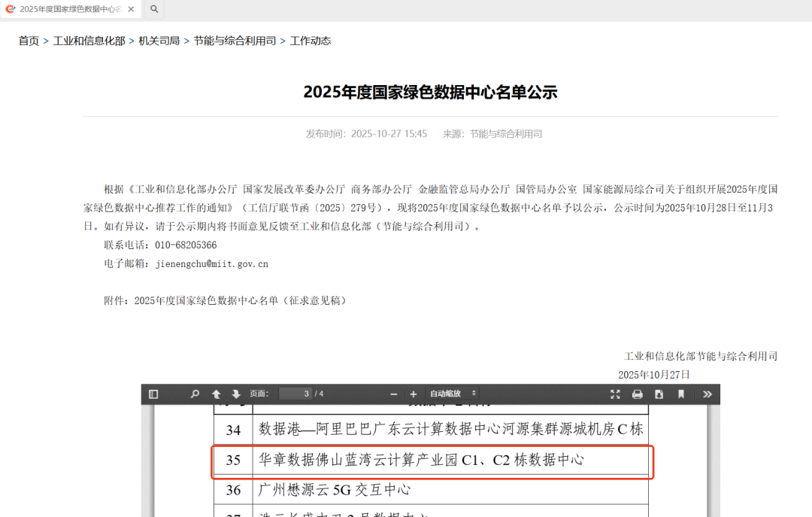Screen dimensions: 812x517
Task: Click the PDF bookmark current view icon
Action: point(681,394)
